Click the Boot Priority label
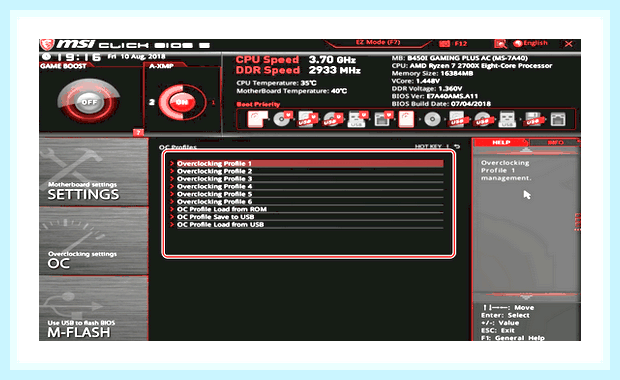The height and width of the screenshot is (380, 620). [x=258, y=104]
